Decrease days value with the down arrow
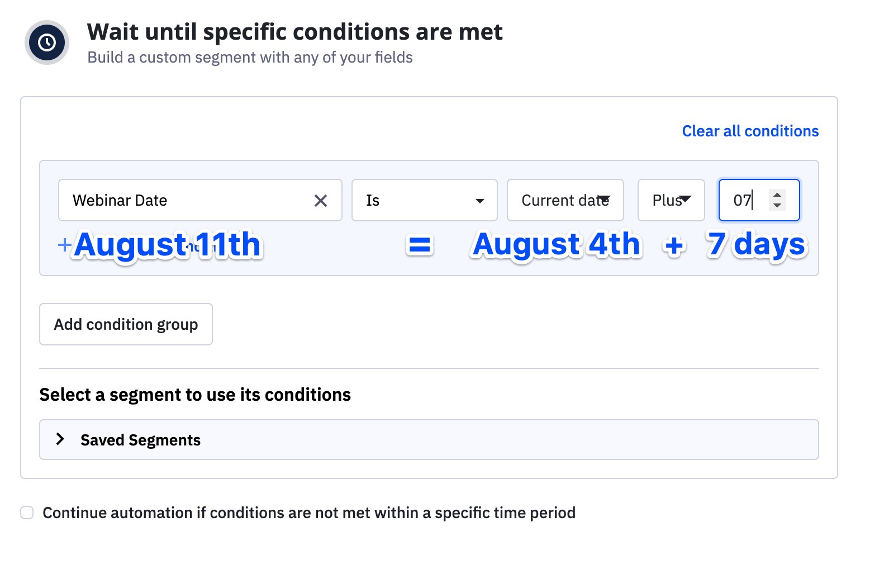The image size is (884, 588). tap(777, 206)
